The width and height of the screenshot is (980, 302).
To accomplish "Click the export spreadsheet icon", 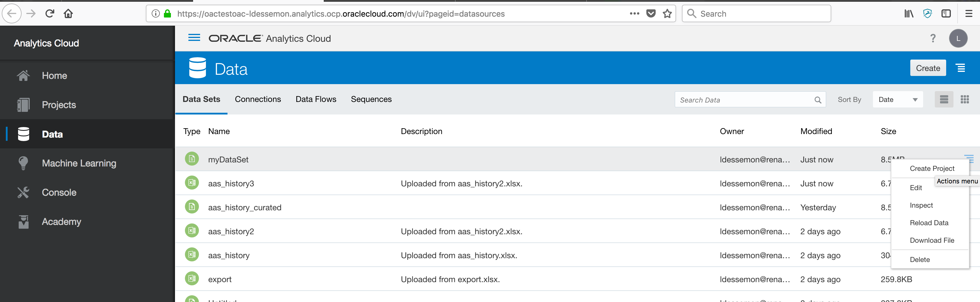I will click(192, 279).
